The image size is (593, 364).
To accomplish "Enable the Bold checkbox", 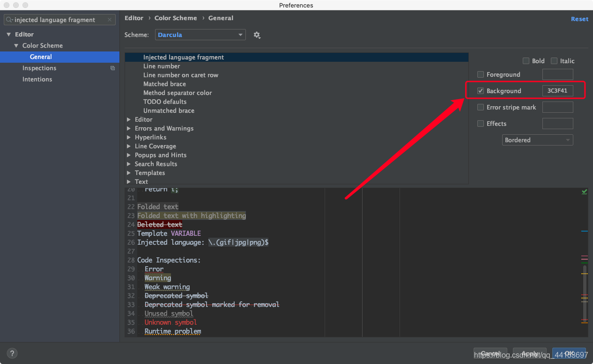I will [x=526, y=61].
